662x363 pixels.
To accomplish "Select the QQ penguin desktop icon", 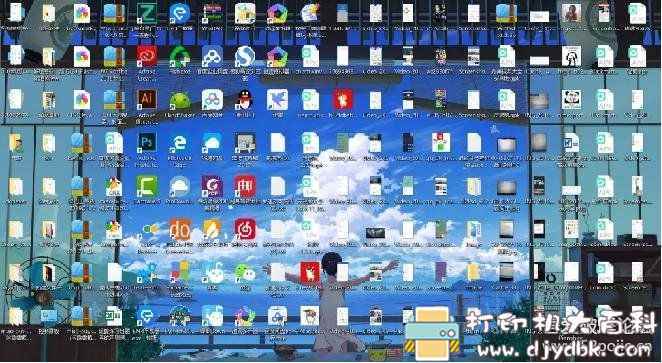I will pos(245,100).
